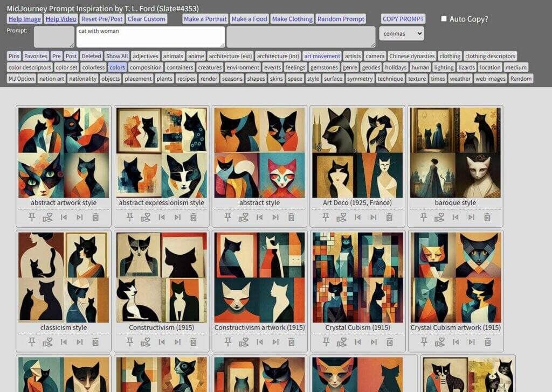The height and width of the screenshot is (392, 552).
Task: Select the Crystal Cubism (1915) thumbnail
Action: (x=357, y=277)
